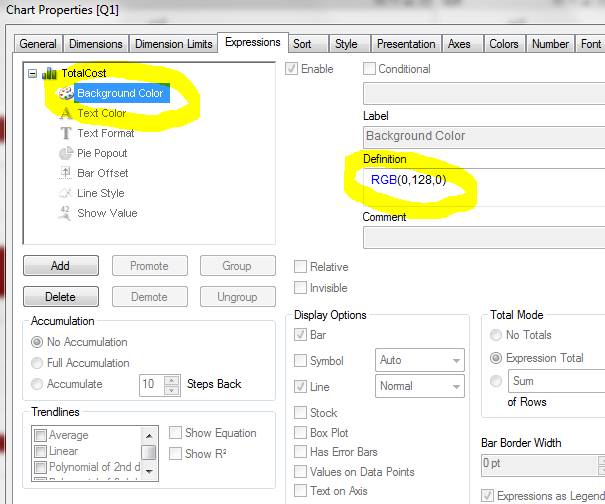
Task: Switch to the Dimensions tab
Action: 96,44
